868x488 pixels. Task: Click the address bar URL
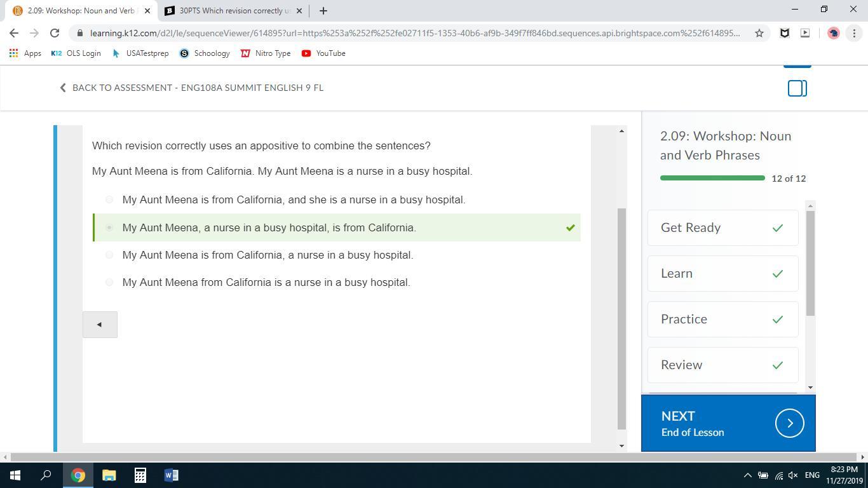[415, 33]
